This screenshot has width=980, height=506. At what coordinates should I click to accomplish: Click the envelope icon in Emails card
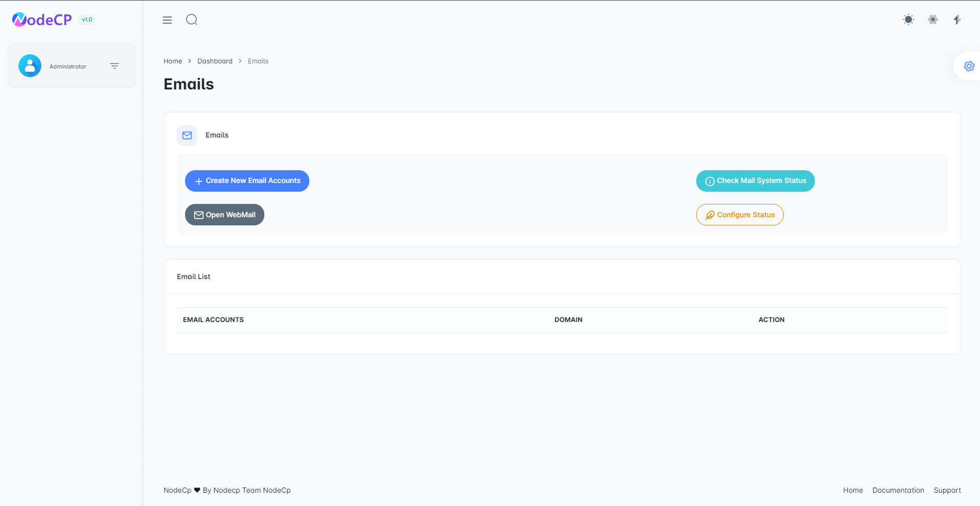tap(187, 135)
